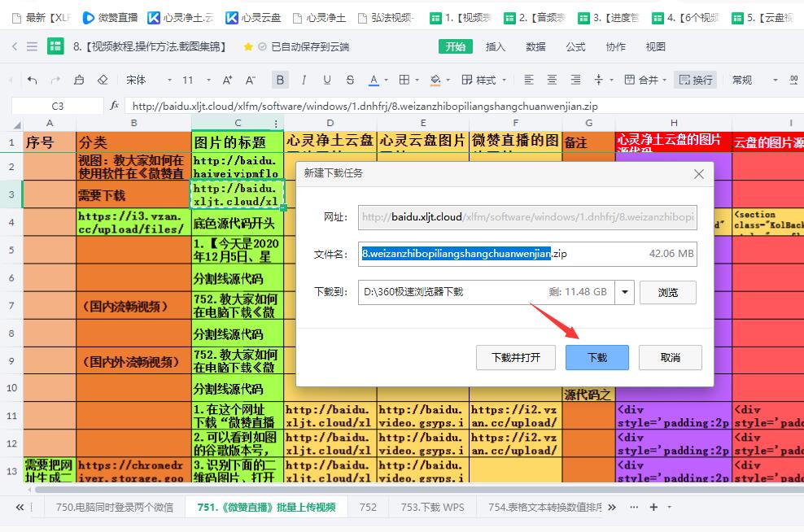The height and width of the screenshot is (532, 804).
Task: Click the formula bar URL text
Action: pyautogui.click(x=365, y=106)
